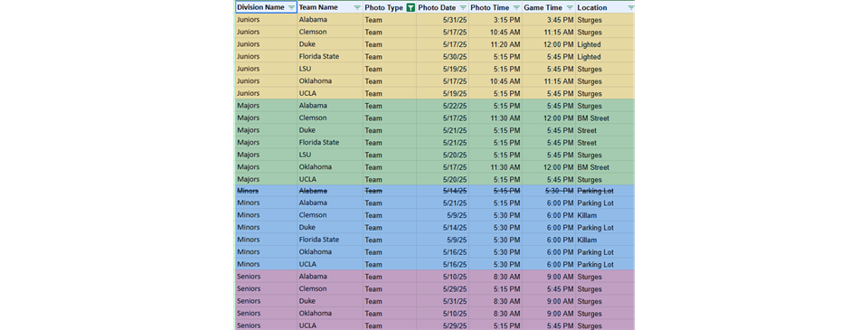Select Majors Clemson BM Street location cell

(605, 118)
